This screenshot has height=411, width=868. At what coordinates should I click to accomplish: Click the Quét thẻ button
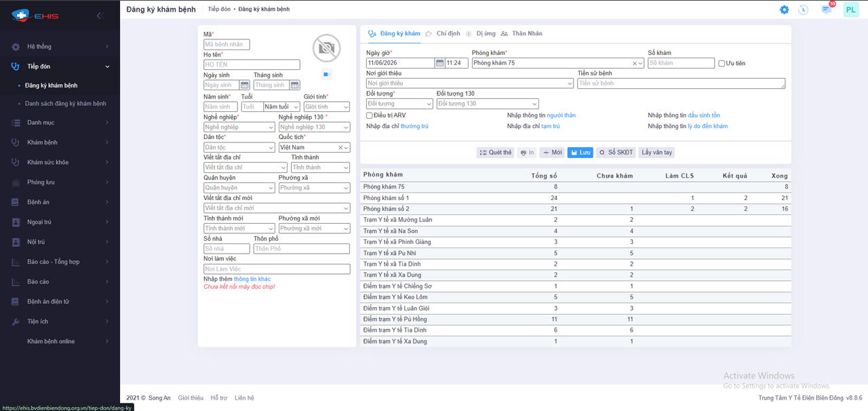pyautogui.click(x=495, y=153)
